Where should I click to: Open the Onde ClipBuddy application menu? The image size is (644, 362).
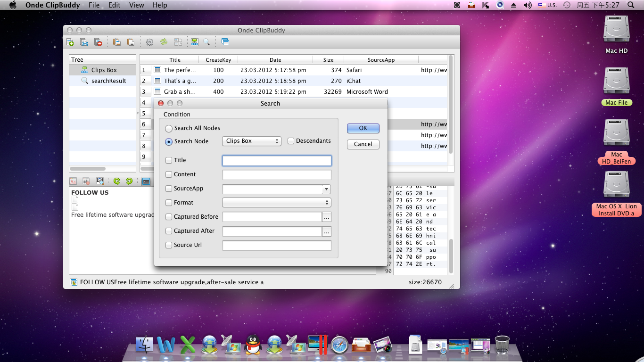(52, 5)
